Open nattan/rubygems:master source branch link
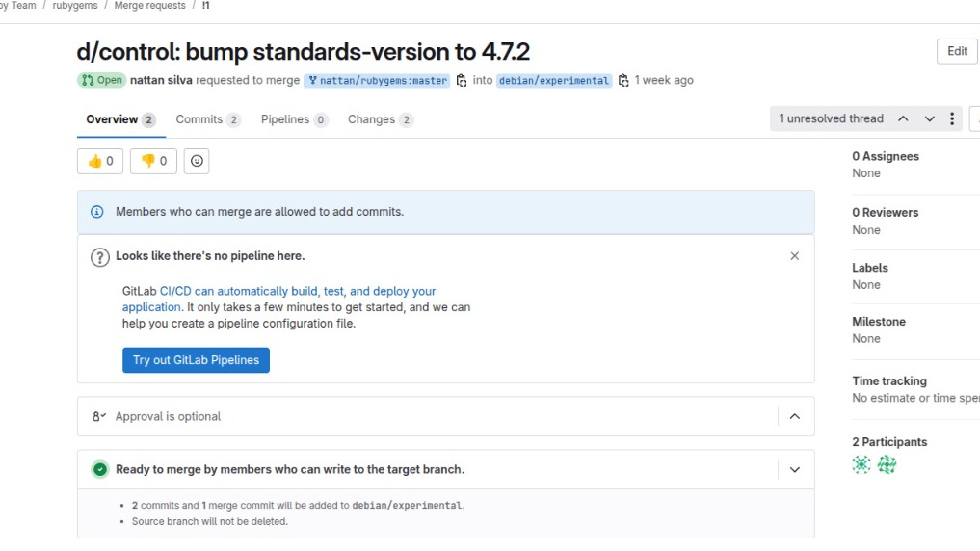 pyautogui.click(x=377, y=81)
